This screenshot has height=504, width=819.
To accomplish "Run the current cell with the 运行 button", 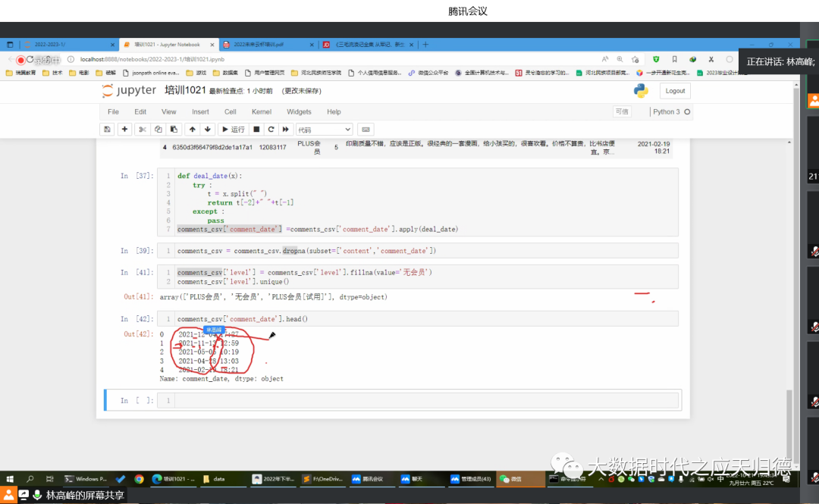I will click(233, 130).
